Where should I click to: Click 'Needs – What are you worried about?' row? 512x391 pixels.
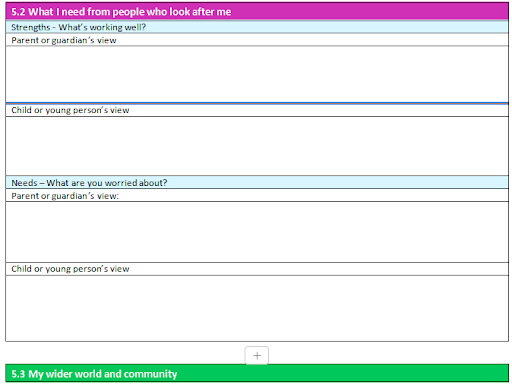coord(257,182)
